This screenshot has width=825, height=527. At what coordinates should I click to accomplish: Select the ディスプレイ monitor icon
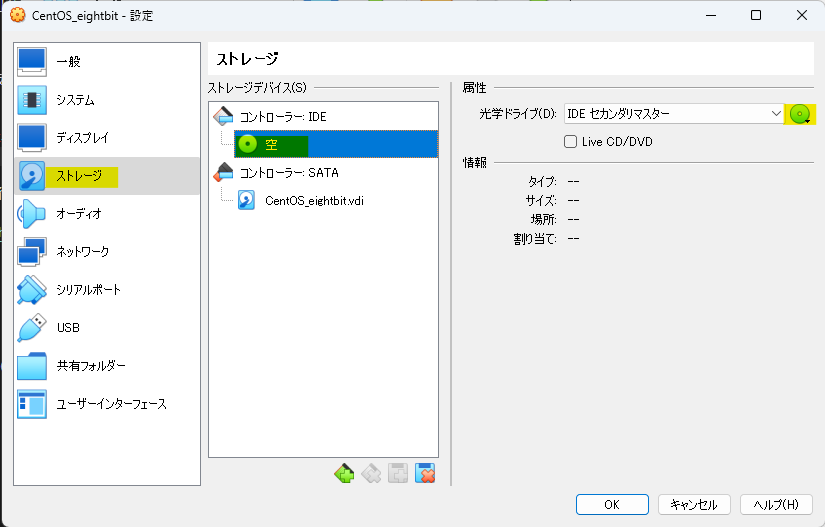(x=32, y=138)
